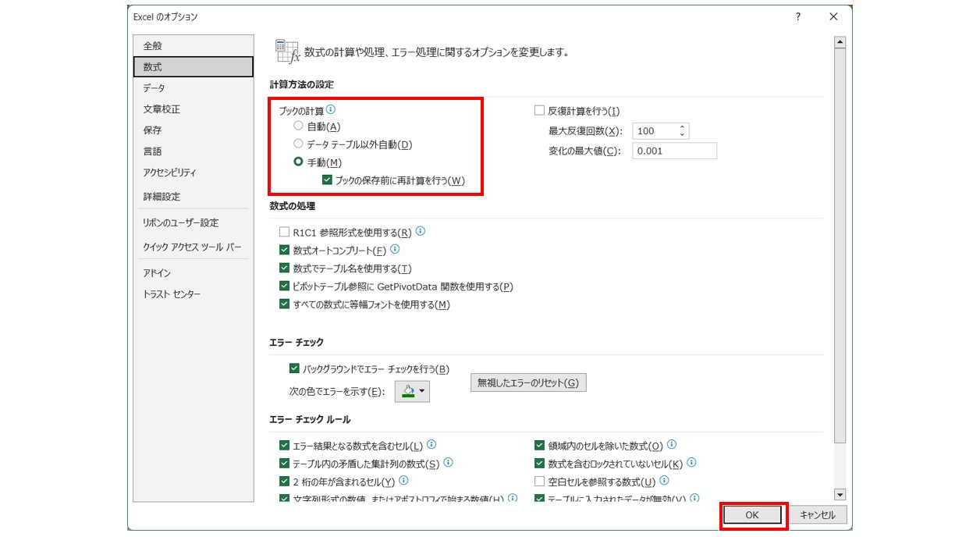Click the info icon beside エラー結果となる数式を含むセル
Image resolution: width=980 pixels, height=537 pixels.
431,445
